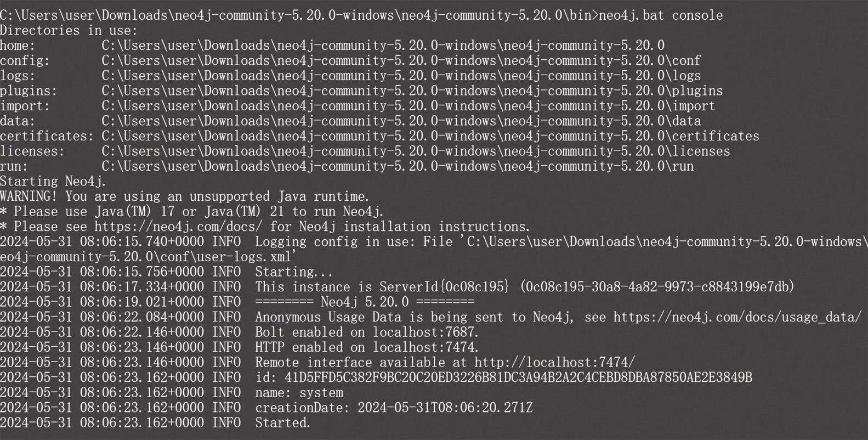Image resolution: width=868 pixels, height=440 pixels.
Task: Click the neo4j.bat console command text
Action: tap(661, 15)
